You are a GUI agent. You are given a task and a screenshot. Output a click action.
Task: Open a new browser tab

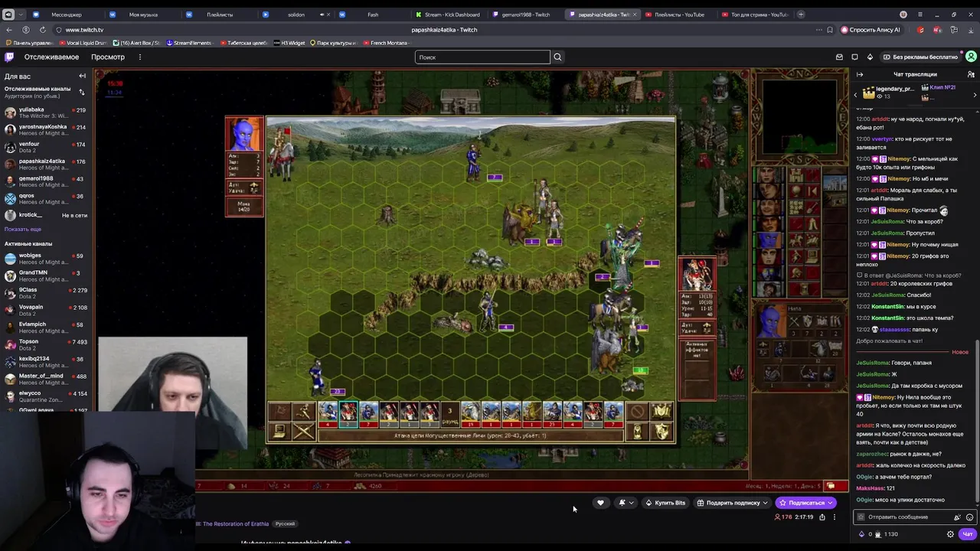(x=801, y=15)
